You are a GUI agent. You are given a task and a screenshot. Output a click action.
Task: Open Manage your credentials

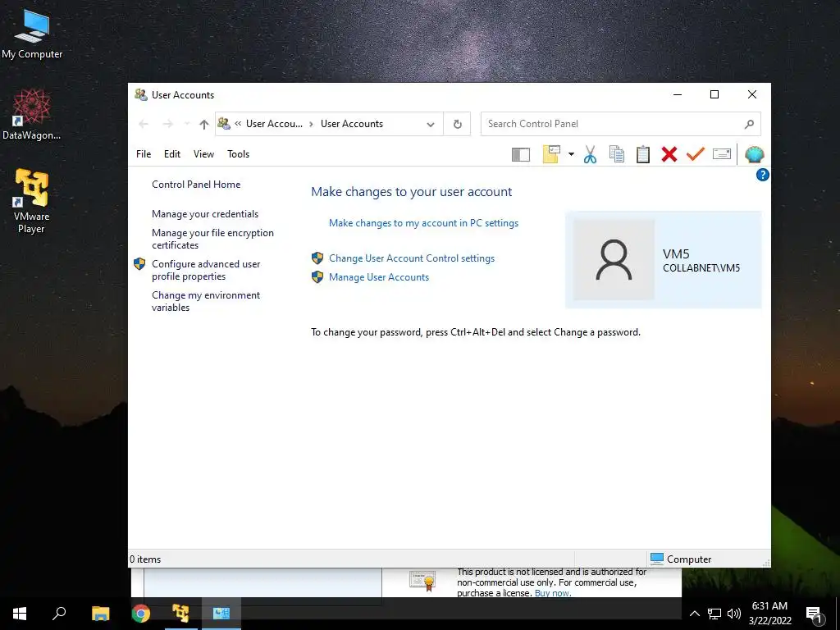205,214
